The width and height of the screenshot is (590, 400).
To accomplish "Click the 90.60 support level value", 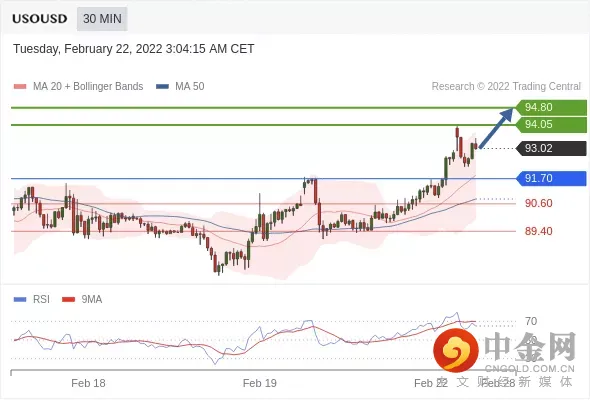I will 539,204.
